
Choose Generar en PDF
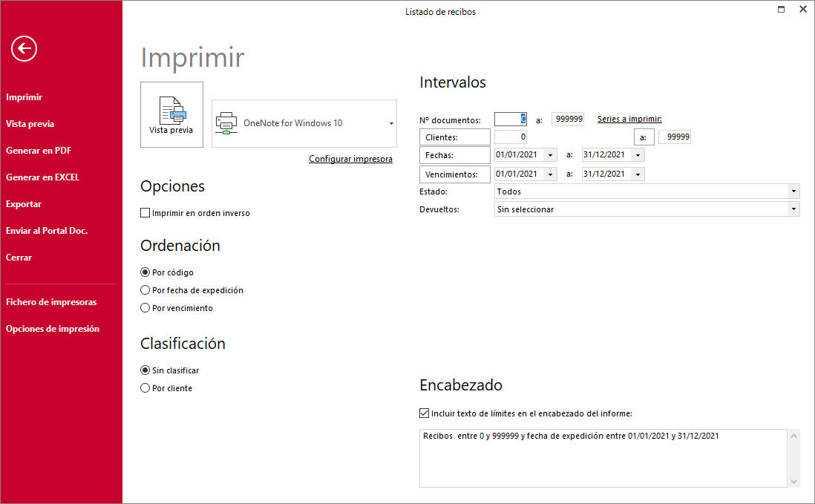coord(39,151)
